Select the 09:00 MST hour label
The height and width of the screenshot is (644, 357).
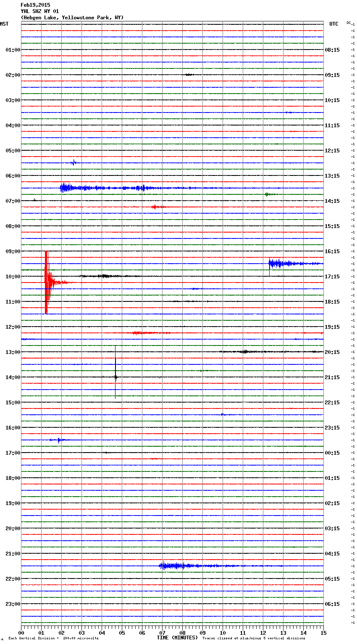pyautogui.click(x=13, y=251)
